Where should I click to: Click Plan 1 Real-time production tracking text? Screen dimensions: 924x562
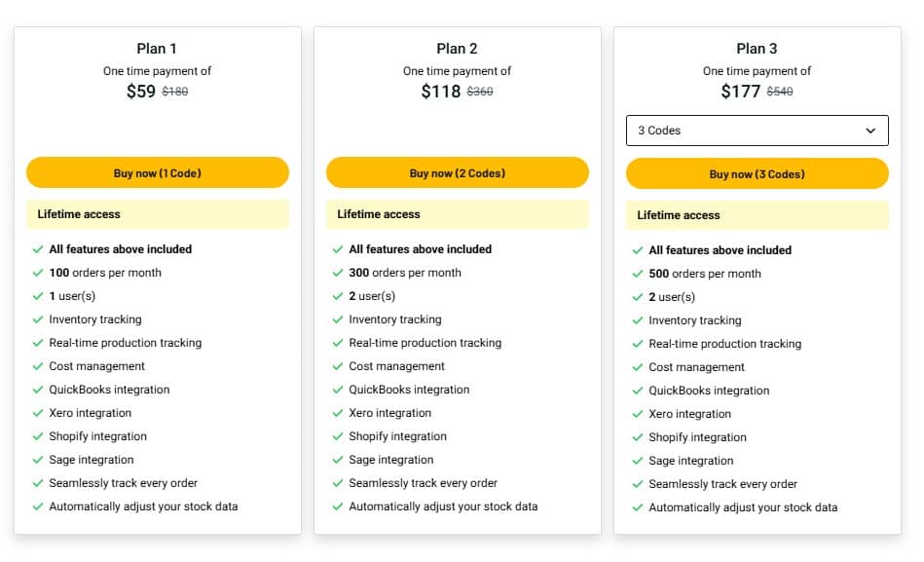click(125, 343)
